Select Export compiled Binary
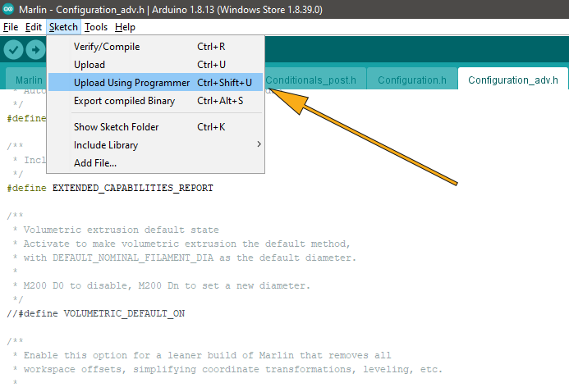Viewport: 569px width, 392px height. (124, 101)
